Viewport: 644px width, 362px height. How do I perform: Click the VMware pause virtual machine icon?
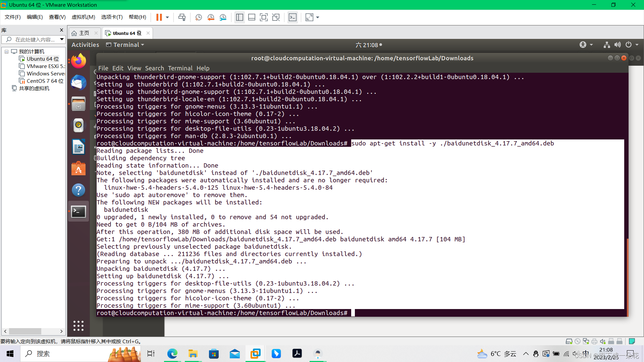click(159, 17)
